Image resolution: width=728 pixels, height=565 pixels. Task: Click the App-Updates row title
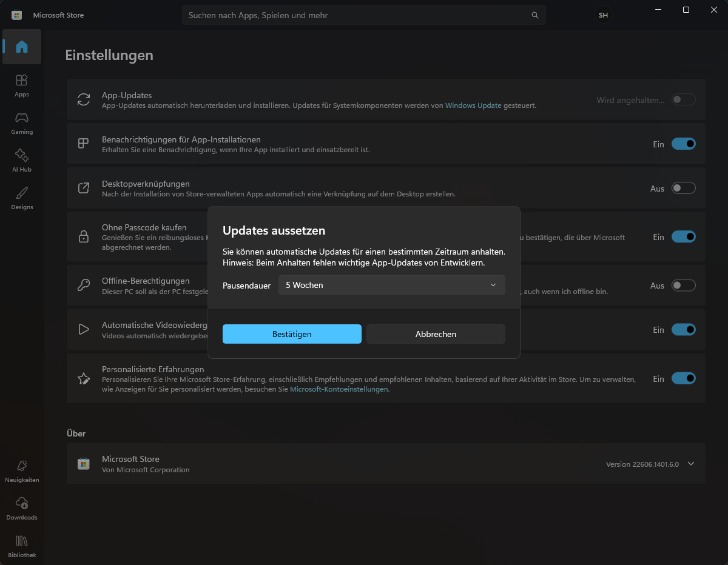coord(127,95)
